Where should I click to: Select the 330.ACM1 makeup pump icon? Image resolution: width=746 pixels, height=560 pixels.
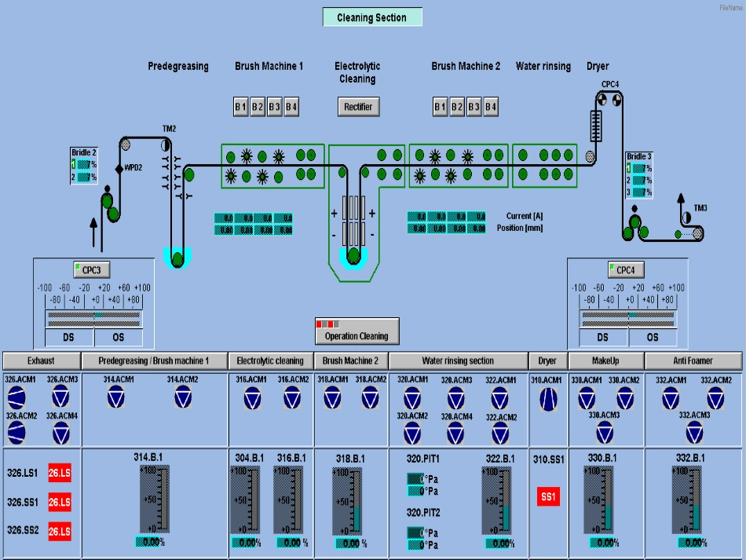pyautogui.click(x=586, y=400)
